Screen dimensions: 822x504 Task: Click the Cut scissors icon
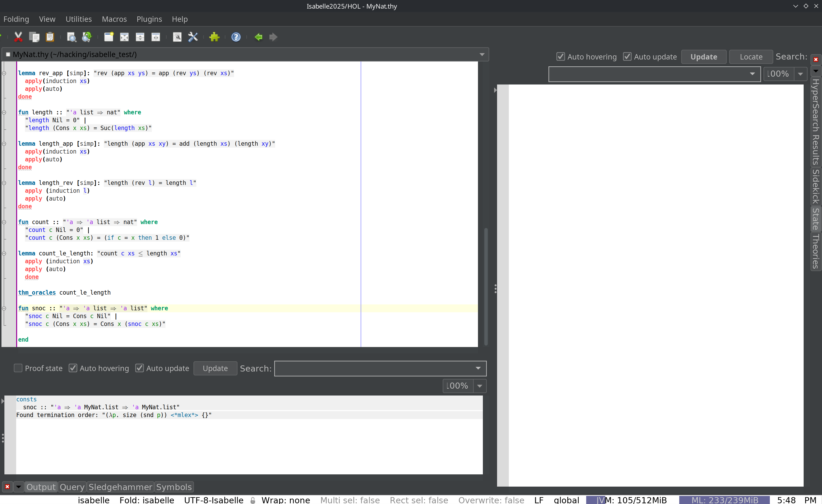coord(18,37)
